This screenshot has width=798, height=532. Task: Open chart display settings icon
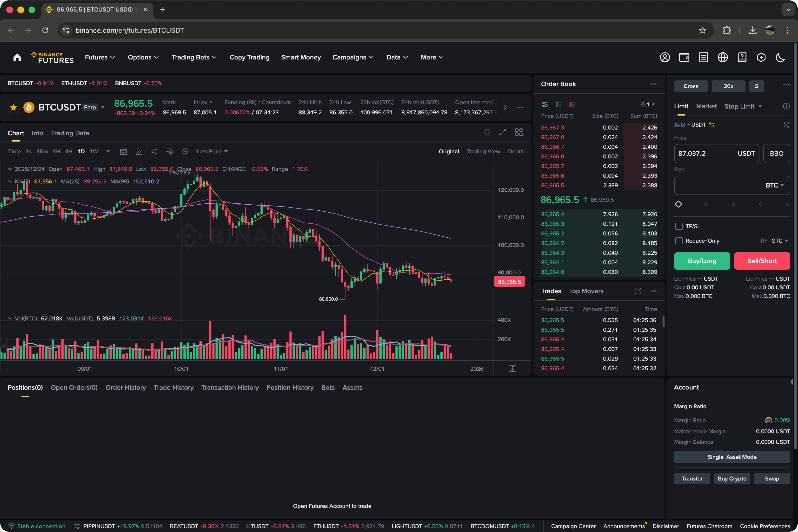pyautogui.click(x=170, y=152)
